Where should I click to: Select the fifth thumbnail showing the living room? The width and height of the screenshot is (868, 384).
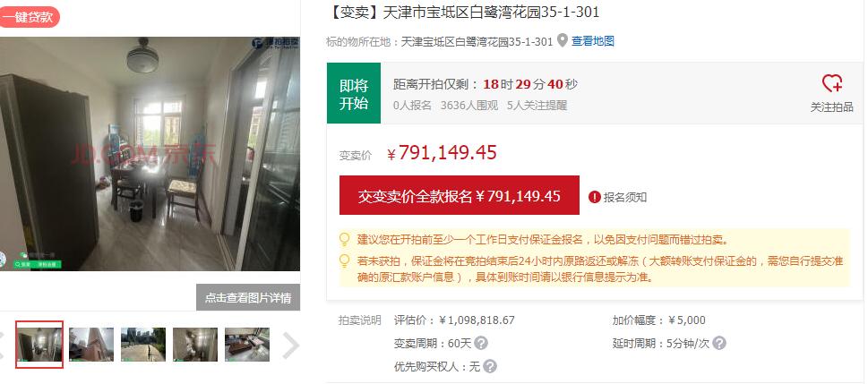[x=247, y=344]
